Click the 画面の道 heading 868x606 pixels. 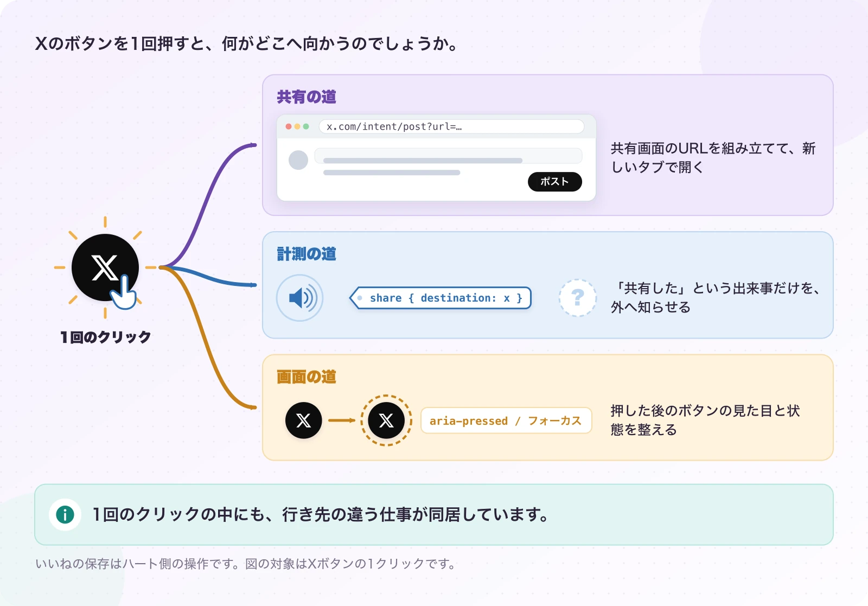click(x=307, y=377)
